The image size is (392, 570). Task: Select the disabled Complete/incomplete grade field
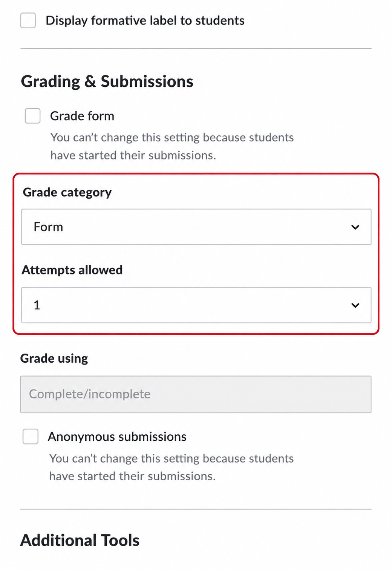pyautogui.click(x=196, y=394)
